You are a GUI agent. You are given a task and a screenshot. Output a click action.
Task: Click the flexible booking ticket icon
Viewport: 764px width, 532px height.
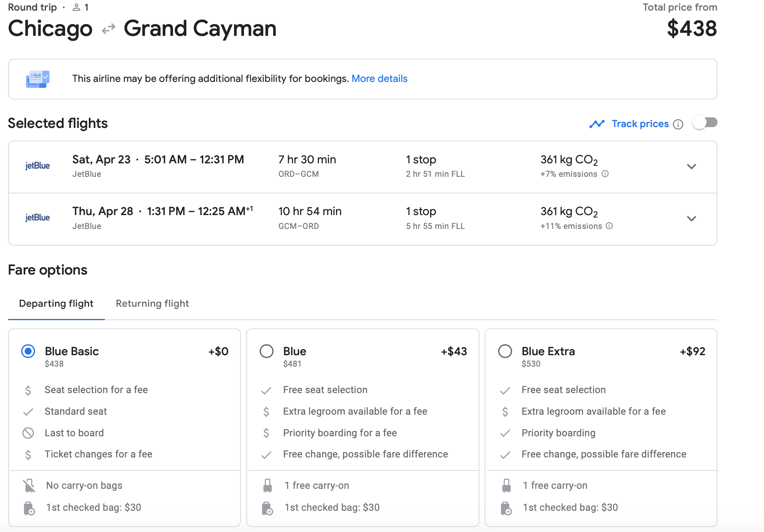tap(38, 79)
